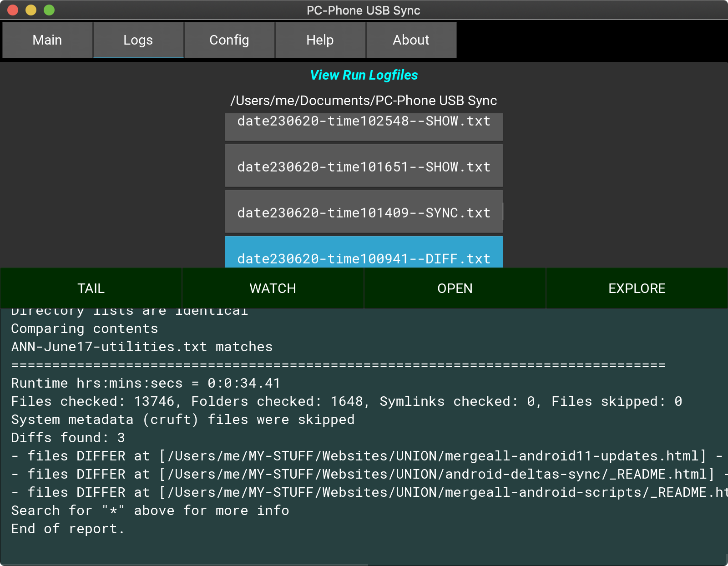
Task: Click the horizontal scrollbar under the log text
Action: coord(184,565)
